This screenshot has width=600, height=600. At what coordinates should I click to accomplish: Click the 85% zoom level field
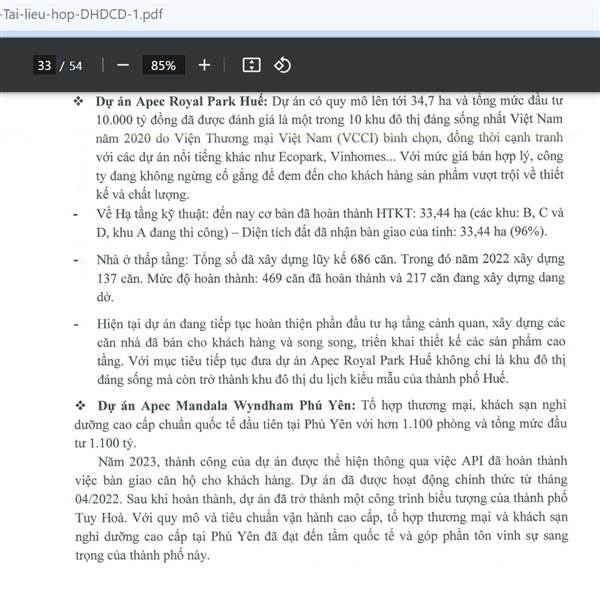pyautogui.click(x=163, y=65)
